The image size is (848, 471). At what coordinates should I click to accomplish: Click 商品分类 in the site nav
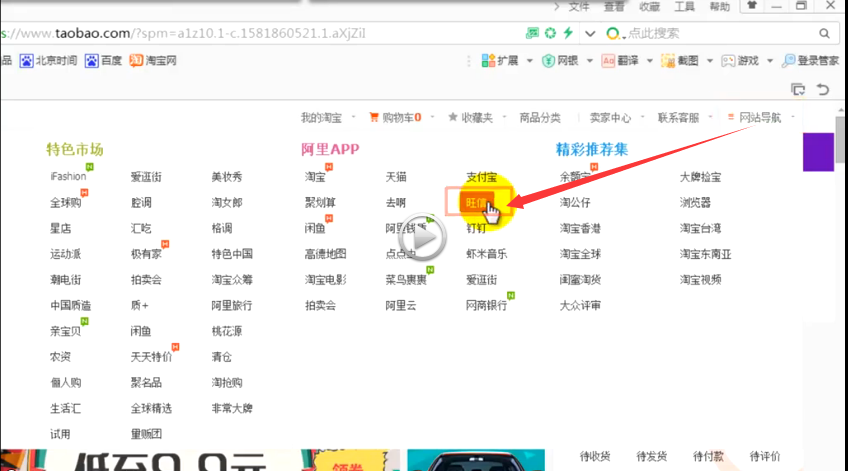pos(540,117)
